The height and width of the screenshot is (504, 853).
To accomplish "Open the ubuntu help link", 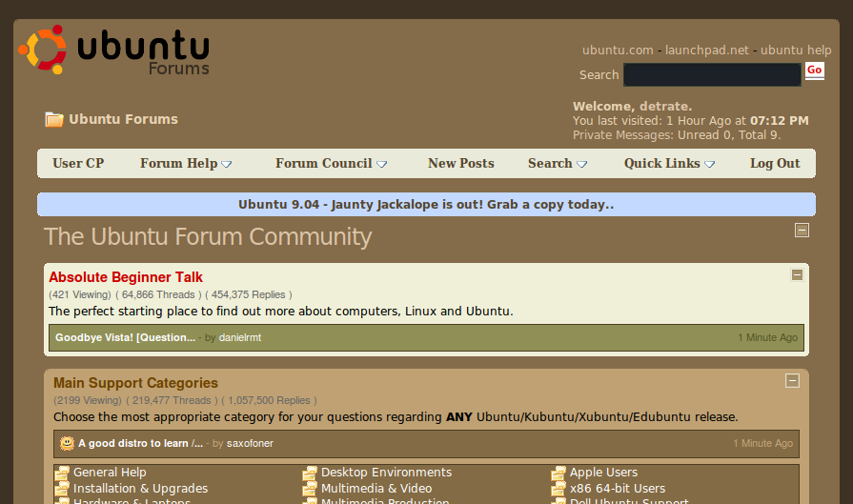I will pyautogui.click(x=796, y=50).
